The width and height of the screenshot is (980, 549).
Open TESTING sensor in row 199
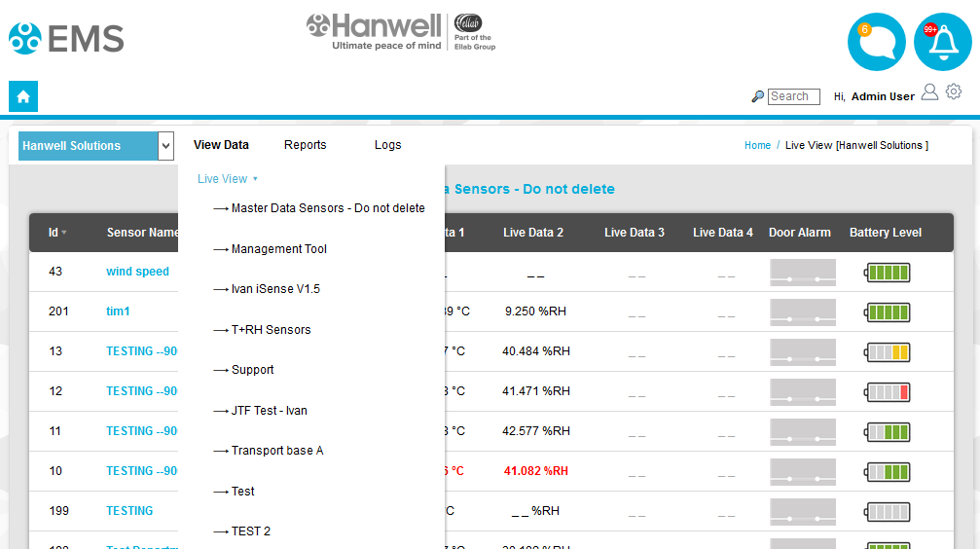(x=129, y=511)
